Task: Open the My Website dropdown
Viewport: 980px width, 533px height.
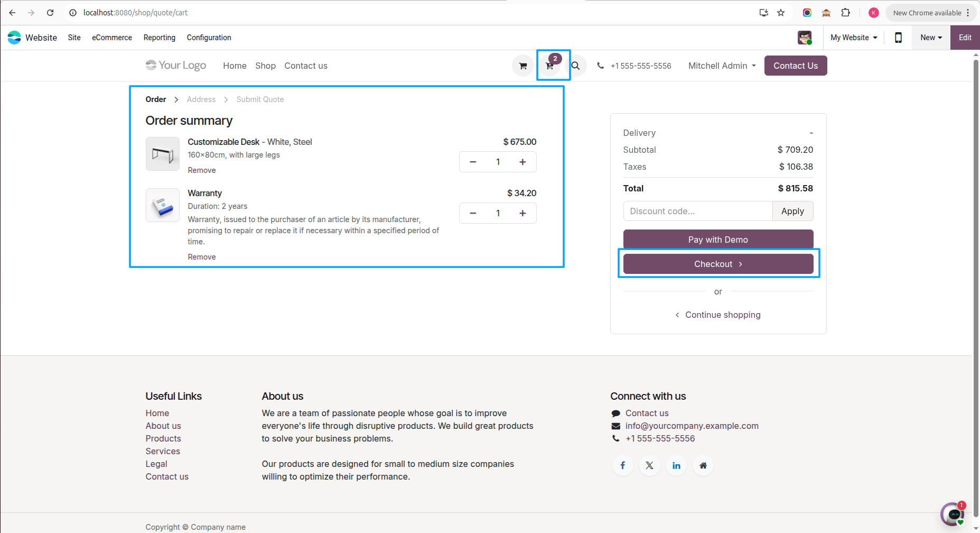Action: point(852,38)
